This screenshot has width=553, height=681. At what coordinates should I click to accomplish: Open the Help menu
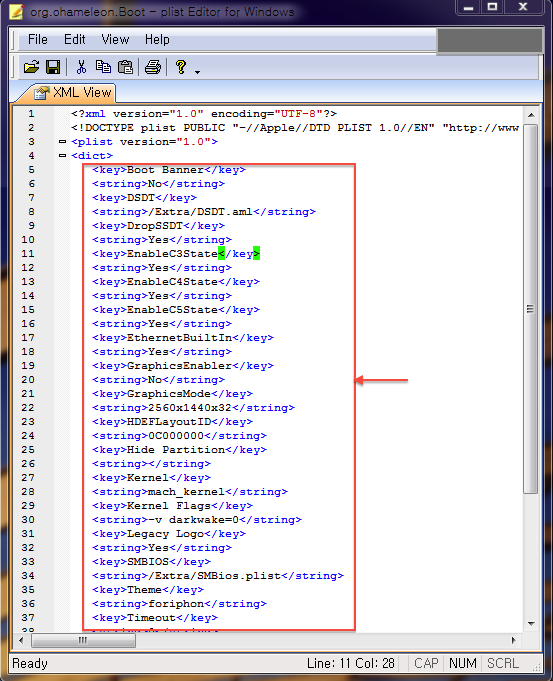[157, 40]
